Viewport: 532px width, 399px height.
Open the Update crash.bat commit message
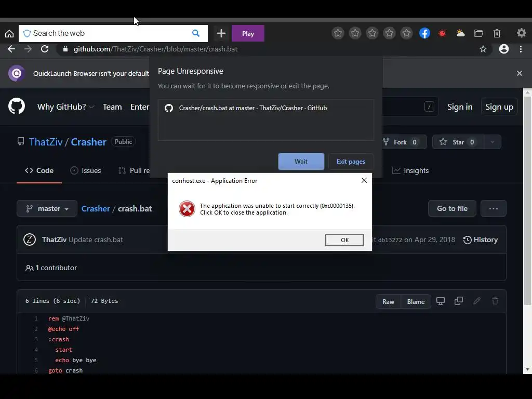coord(96,240)
